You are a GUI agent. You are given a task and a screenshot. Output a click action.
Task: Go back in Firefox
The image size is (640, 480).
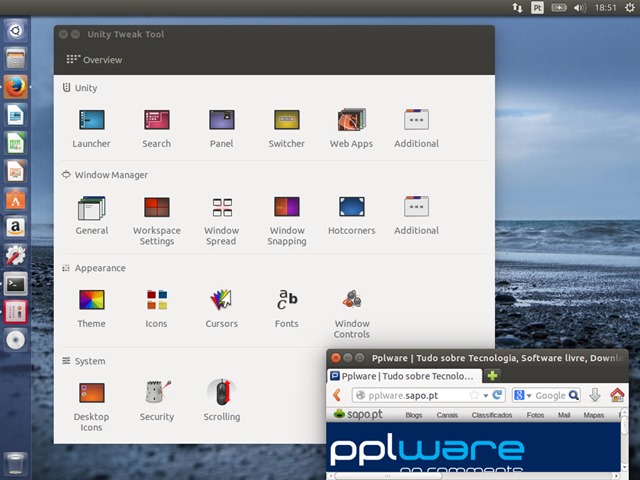[337, 395]
